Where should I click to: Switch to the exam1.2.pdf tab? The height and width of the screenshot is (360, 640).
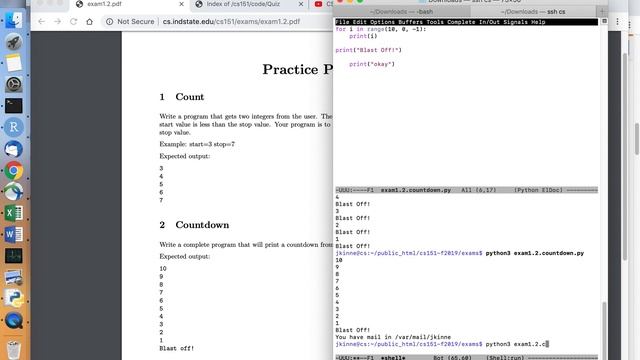click(129, 4)
